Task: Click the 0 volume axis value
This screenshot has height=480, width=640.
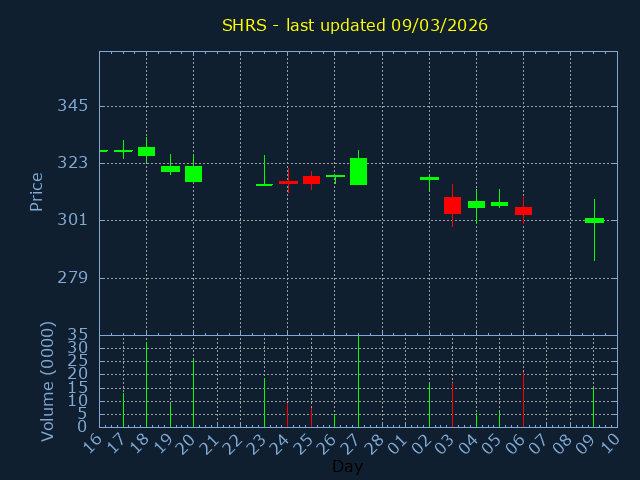Action: point(82,427)
